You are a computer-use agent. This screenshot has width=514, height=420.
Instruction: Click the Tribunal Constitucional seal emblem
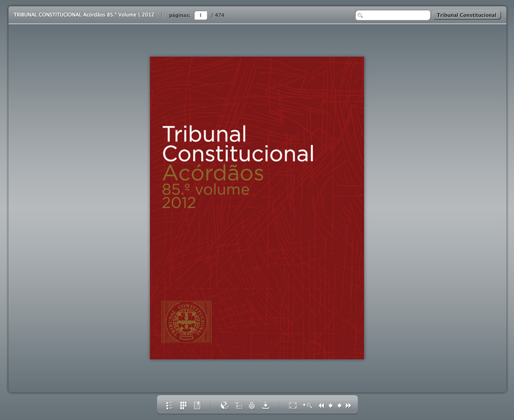[186, 321]
